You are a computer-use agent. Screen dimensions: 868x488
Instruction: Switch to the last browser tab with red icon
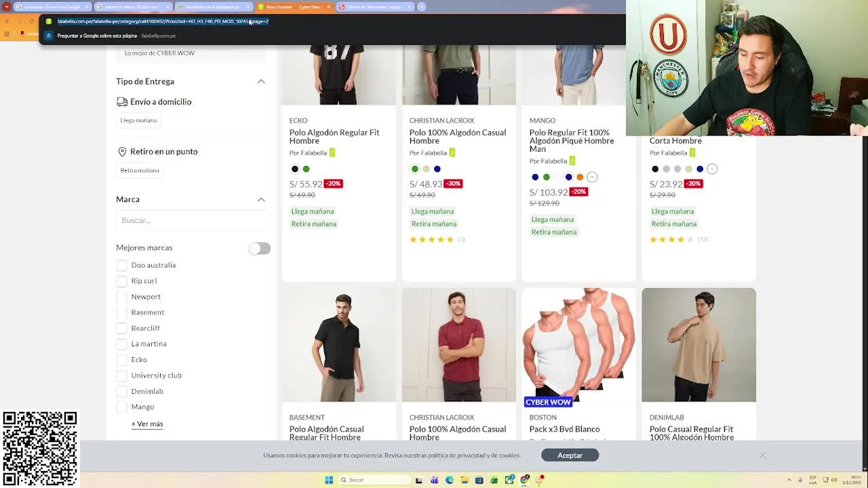pos(374,7)
